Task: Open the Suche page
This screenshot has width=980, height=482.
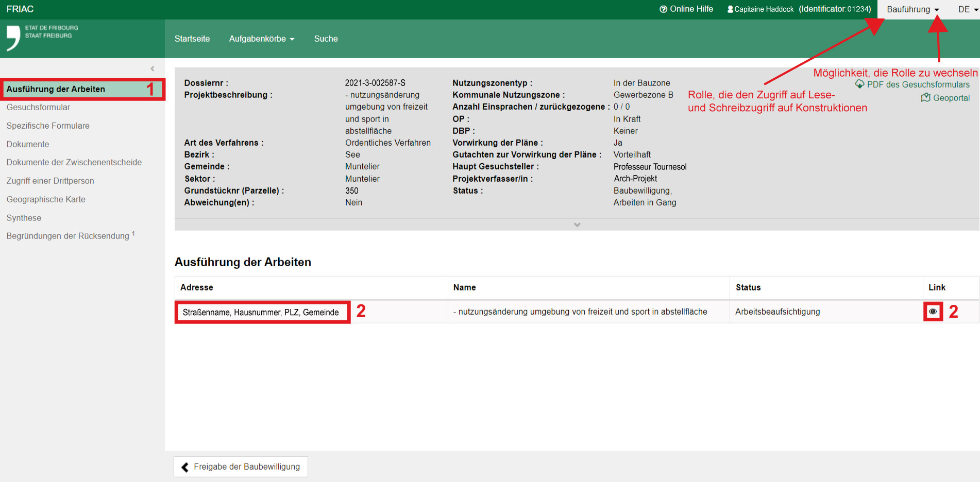Action: coord(326,39)
